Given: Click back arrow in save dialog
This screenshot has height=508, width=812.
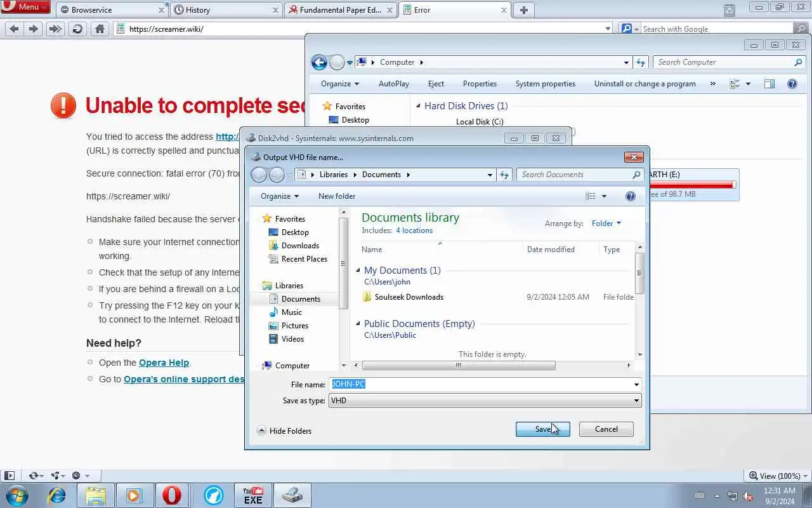Looking at the screenshot, I should click(x=259, y=175).
